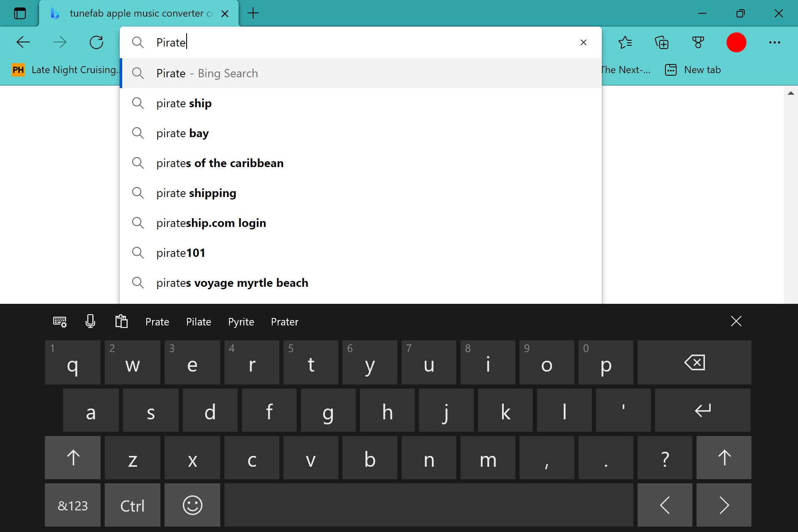
Task: Open the Settings and more ellipsis menu
Action: (774, 42)
